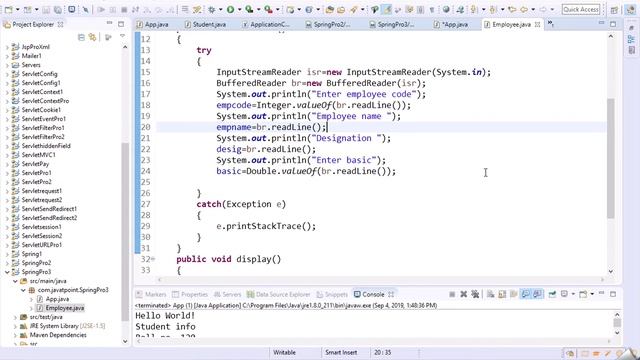Open the Properties view tab
Image resolution: width=640 pixels, height=360 pixels.
click(x=190, y=294)
